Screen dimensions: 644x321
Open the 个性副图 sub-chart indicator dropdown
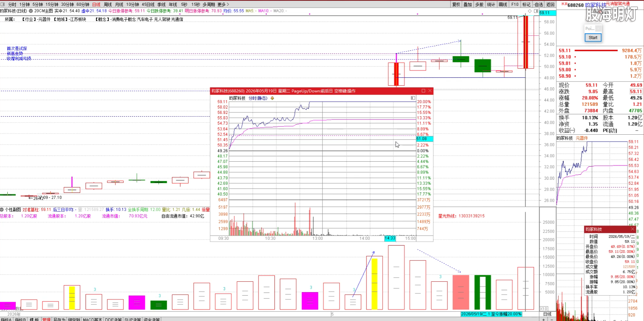pos(2,210)
